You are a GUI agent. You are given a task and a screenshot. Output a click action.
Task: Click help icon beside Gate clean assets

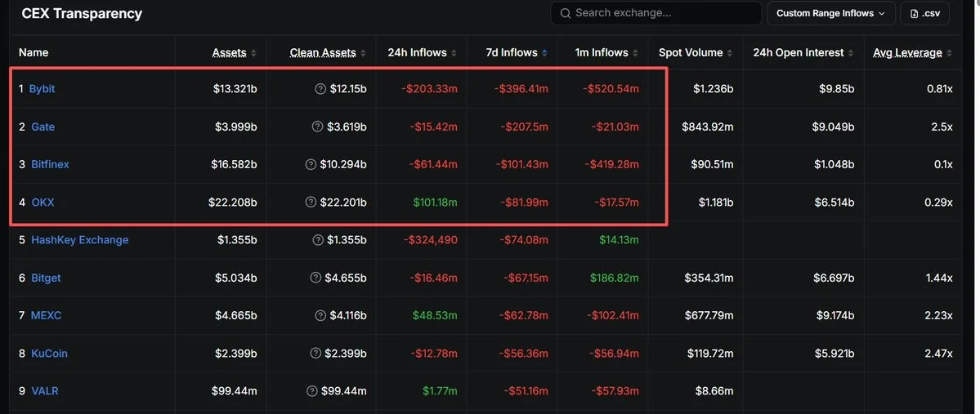tap(317, 127)
